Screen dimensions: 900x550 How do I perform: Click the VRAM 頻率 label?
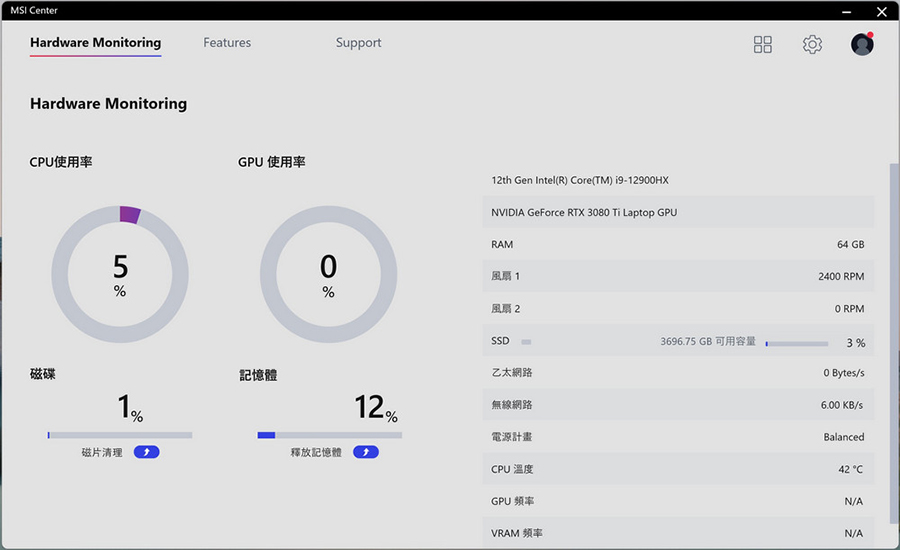(516, 533)
